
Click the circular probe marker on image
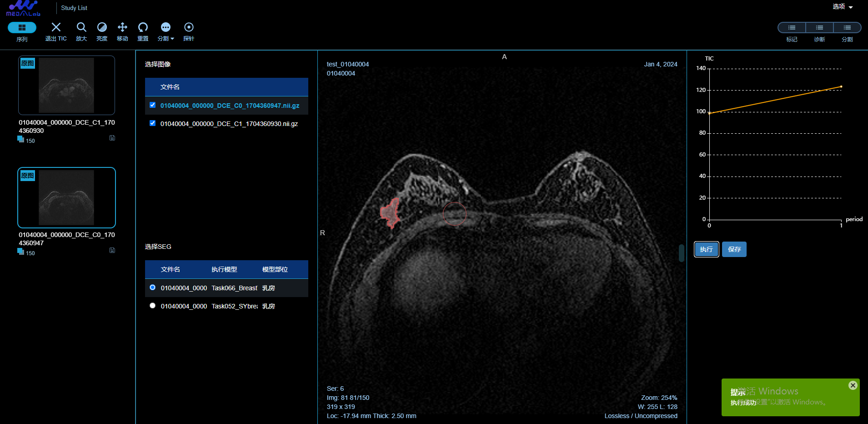point(455,213)
